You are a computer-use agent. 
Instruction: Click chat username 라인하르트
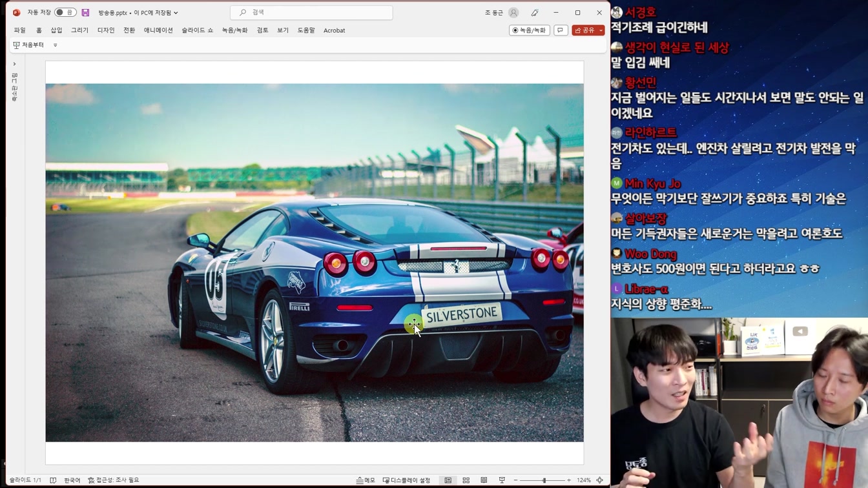click(x=651, y=132)
